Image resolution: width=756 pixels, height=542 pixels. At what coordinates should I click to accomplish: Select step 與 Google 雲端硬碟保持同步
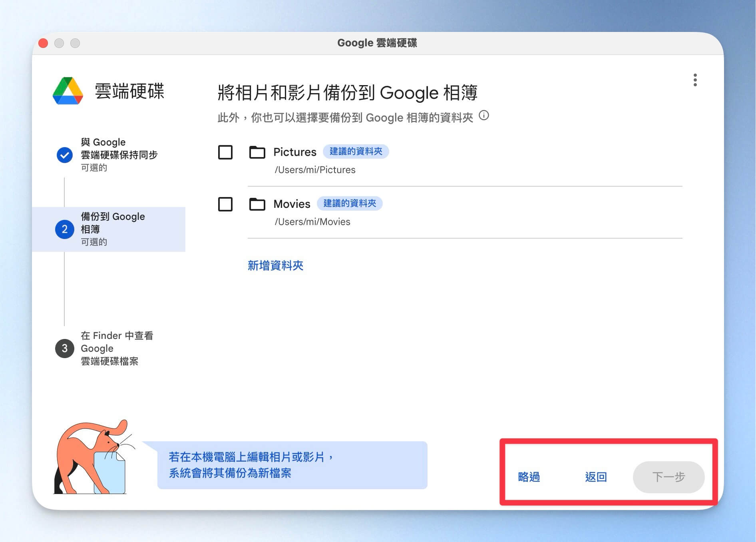(x=109, y=155)
